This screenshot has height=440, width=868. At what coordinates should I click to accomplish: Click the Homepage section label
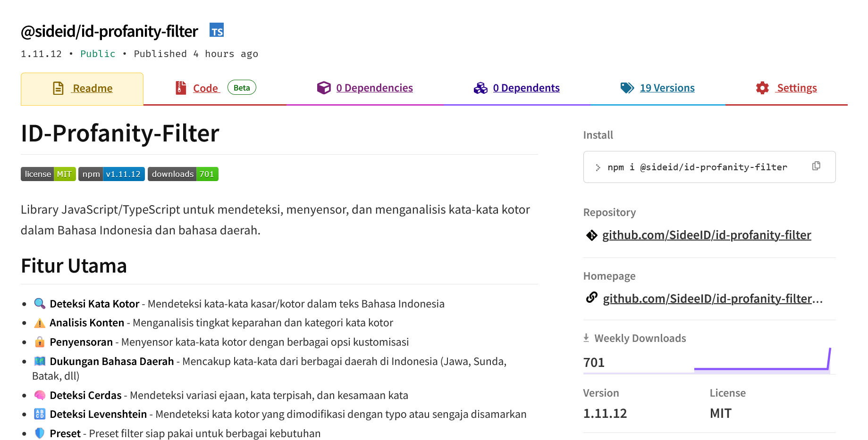click(609, 276)
